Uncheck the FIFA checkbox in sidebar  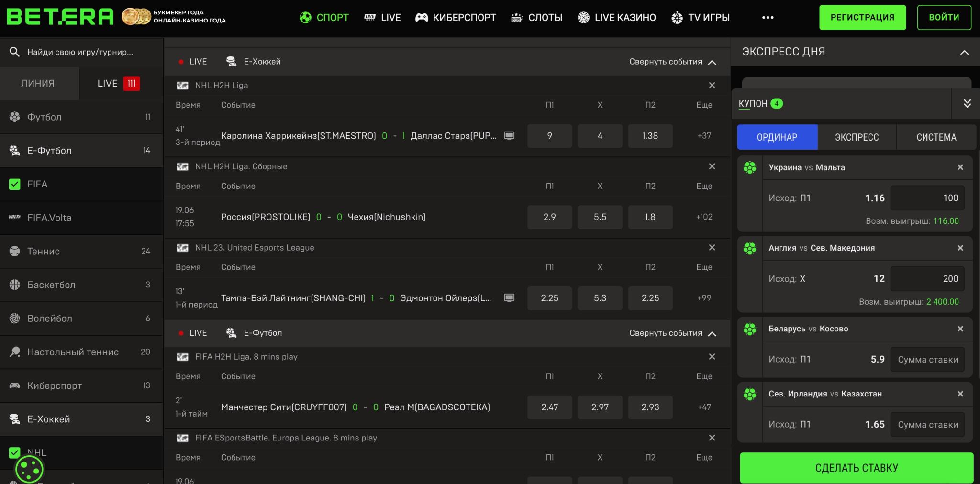point(15,184)
